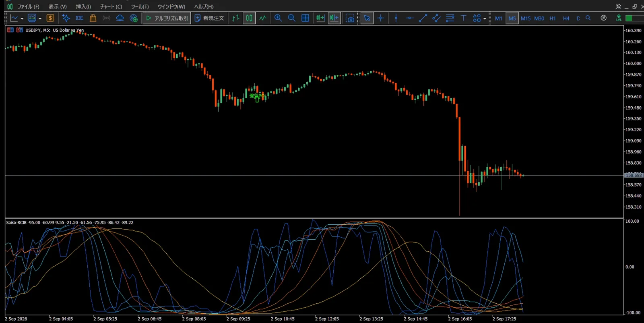The image size is (644, 323).
Task: Toggle chart shift from right edge
Action: click(x=334, y=18)
